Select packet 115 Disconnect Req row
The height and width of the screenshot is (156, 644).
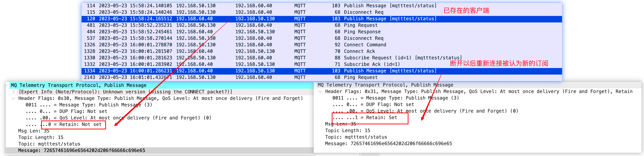(322, 12)
